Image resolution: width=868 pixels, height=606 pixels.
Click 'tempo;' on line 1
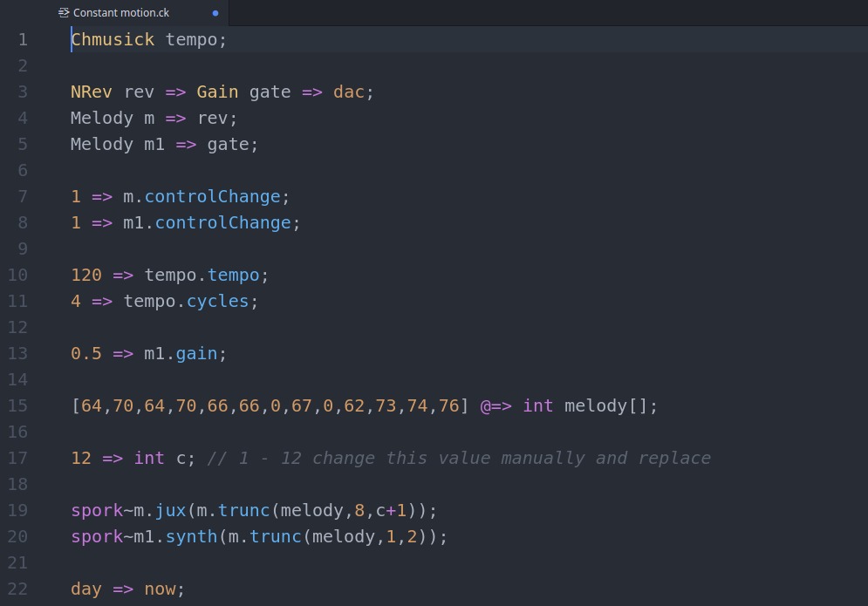tap(196, 40)
